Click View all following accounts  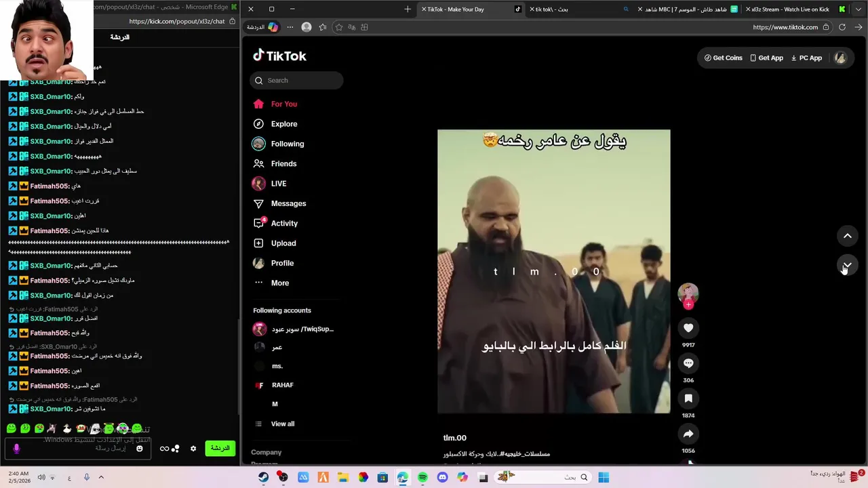(275, 424)
